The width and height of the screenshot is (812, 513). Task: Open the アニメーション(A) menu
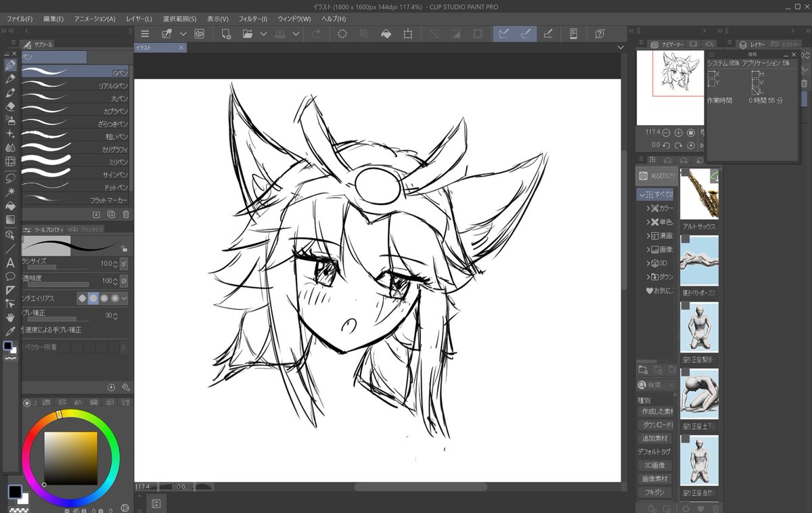click(95, 19)
